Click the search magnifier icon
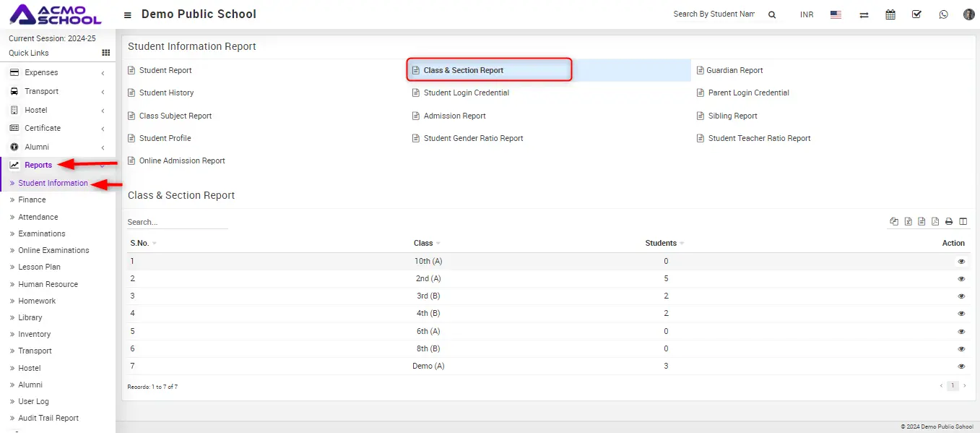Screen dimensions: 980x433 coord(772,14)
